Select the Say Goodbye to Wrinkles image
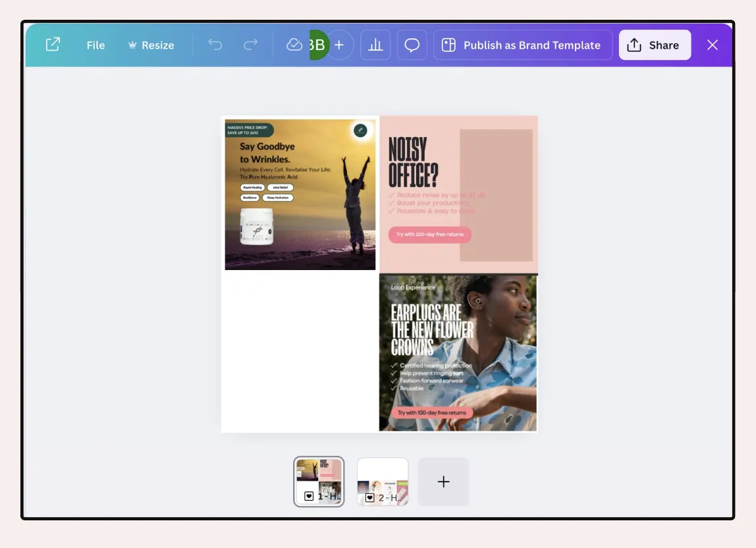 (300, 194)
